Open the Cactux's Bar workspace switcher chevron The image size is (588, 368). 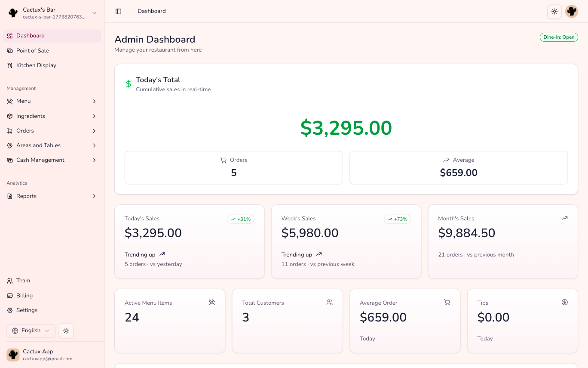pos(95,13)
